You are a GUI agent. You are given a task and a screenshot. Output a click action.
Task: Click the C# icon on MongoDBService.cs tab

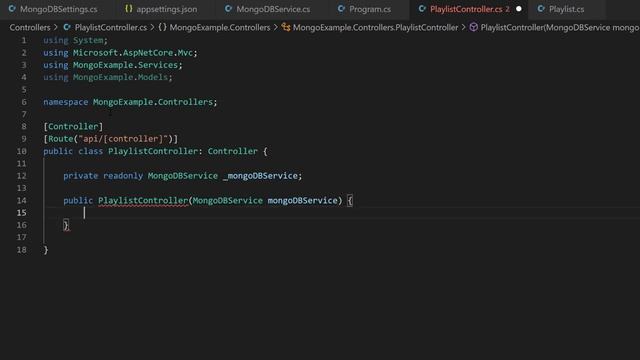229,9
